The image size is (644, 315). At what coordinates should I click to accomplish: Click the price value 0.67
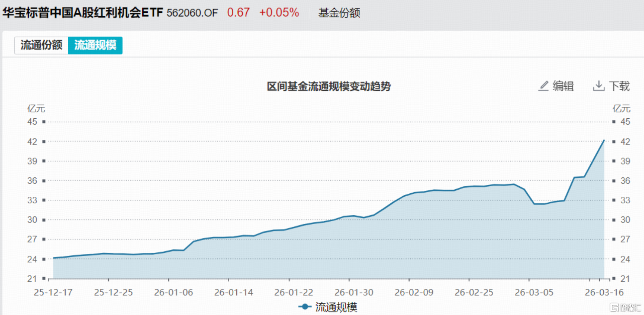click(x=238, y=13)
